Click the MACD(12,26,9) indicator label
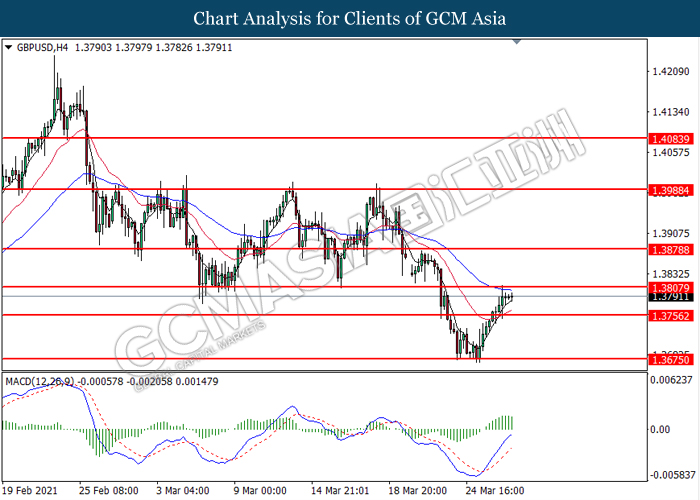 (40, 382)
